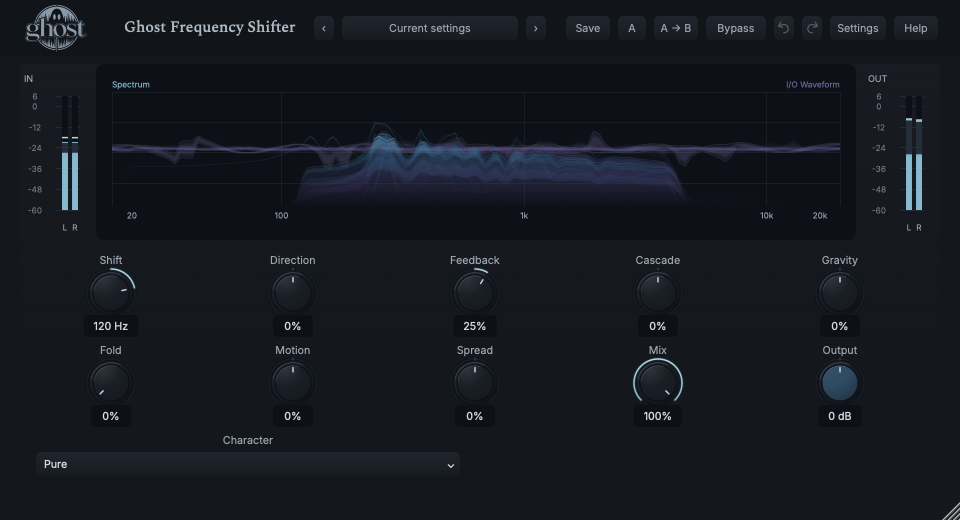Viewport: 960px width, 520px height.
Task: Click the Spread knob
Action: [x=474, y=382]
